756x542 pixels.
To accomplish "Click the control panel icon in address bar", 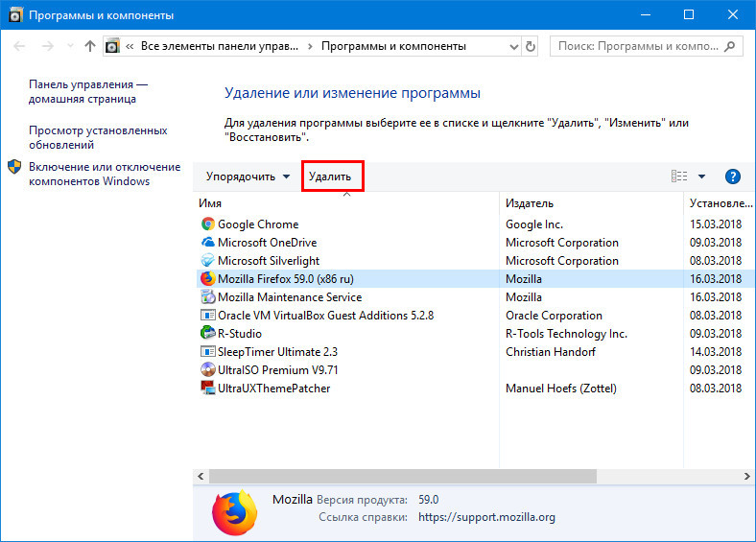I will (x=112, y=46).
